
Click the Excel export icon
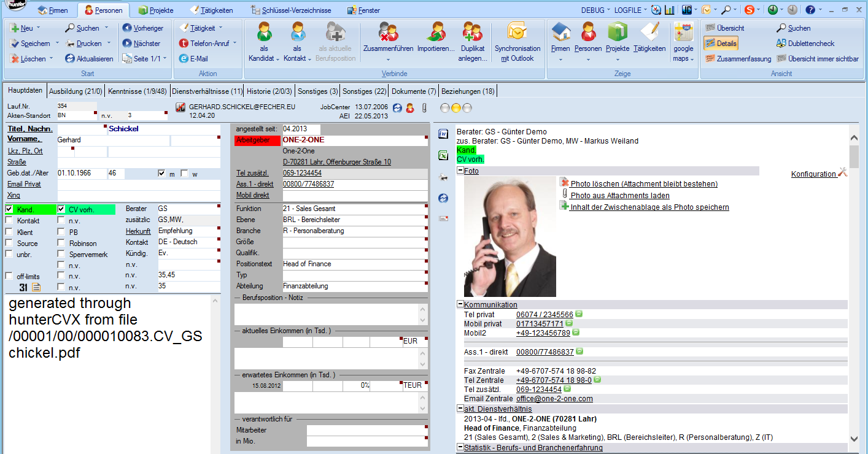(443, 155)
